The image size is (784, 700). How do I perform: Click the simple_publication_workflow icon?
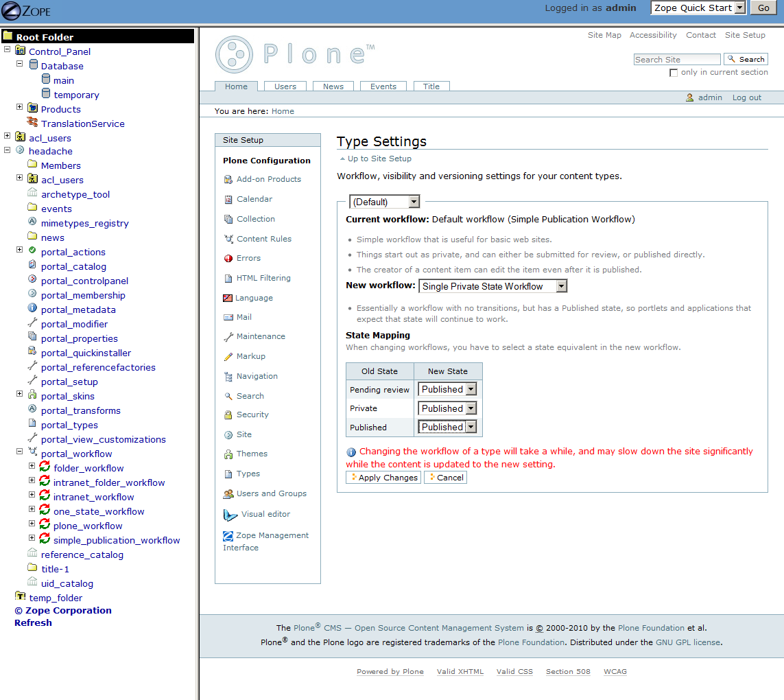coord(45,539)
